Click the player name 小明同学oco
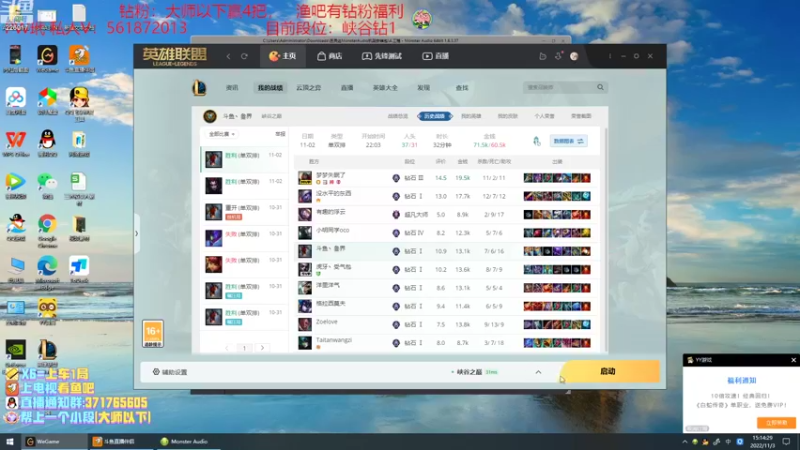 [x=332, y=230]
